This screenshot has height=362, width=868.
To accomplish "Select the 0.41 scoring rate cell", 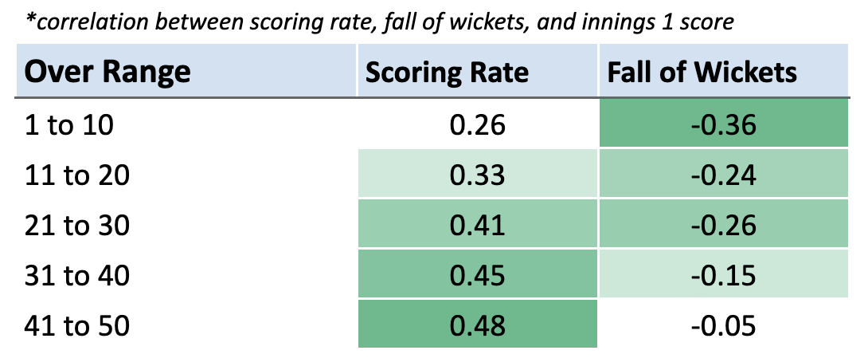I will pos(478,226).
